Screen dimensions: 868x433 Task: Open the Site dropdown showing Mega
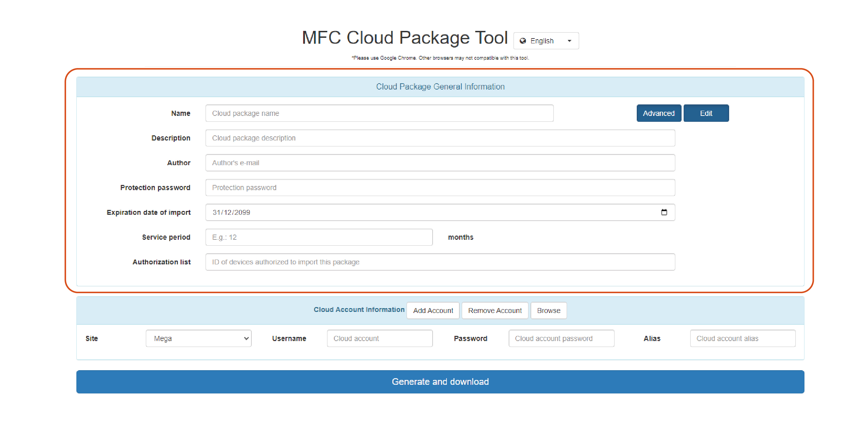pyautogui.click(x=199, y=338)
